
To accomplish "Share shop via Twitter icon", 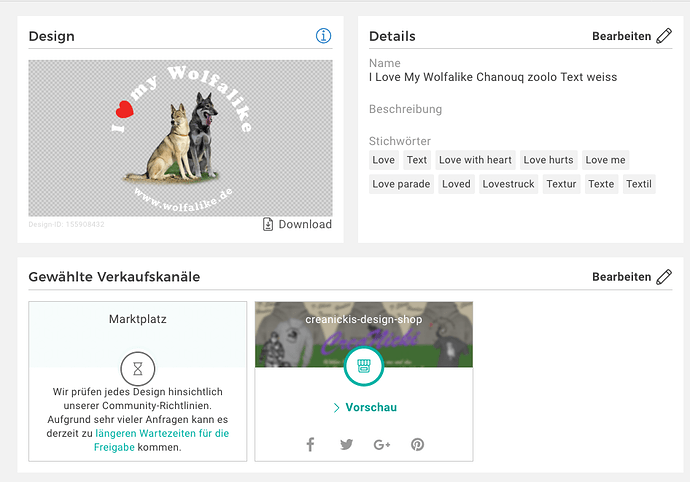I will [x=346, y=444].
